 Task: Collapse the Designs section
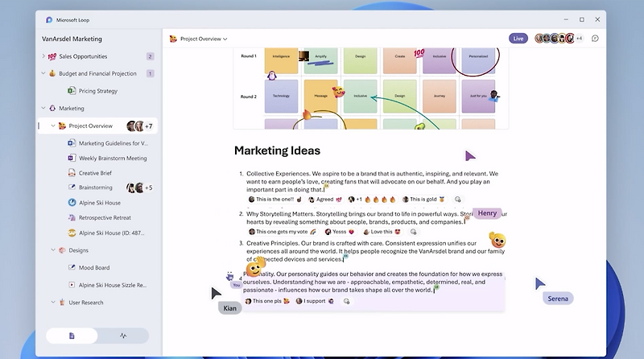(x=53, y=250)
